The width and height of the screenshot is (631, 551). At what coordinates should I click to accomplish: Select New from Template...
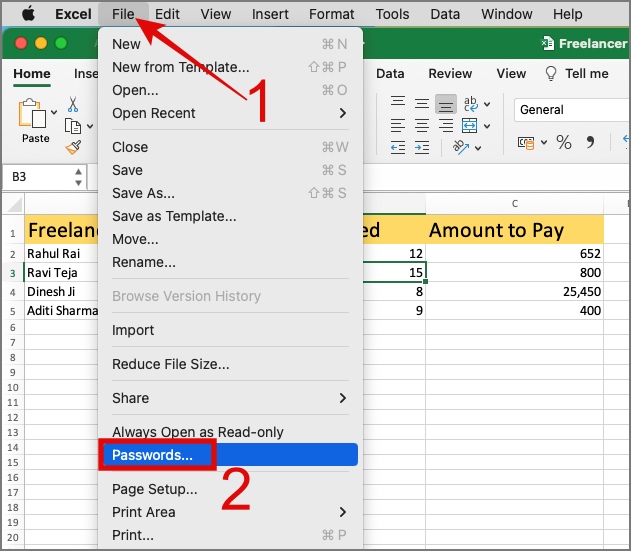231,67
